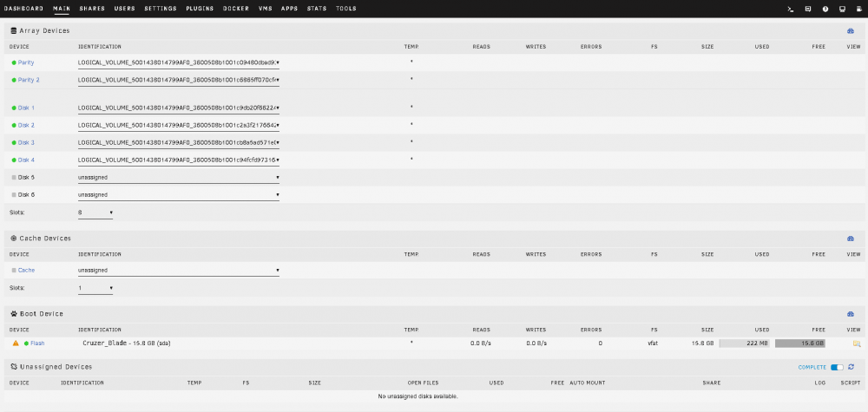The height and width of the screenshot is (412, 868).
Task: Open the Apps tab
Action: [x=290, y=9]
